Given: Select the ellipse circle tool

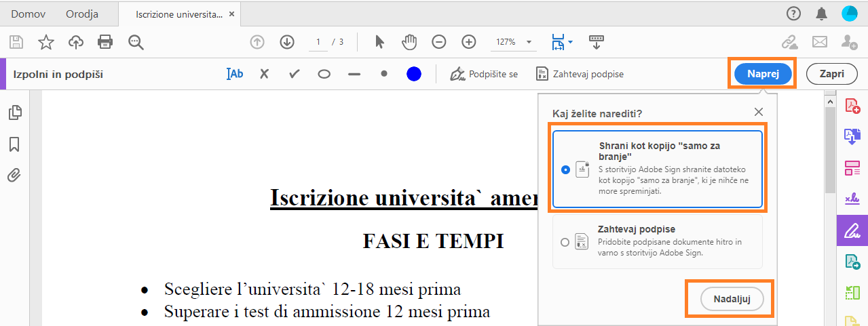Looking at the screenshot, I should click(324, 74).
